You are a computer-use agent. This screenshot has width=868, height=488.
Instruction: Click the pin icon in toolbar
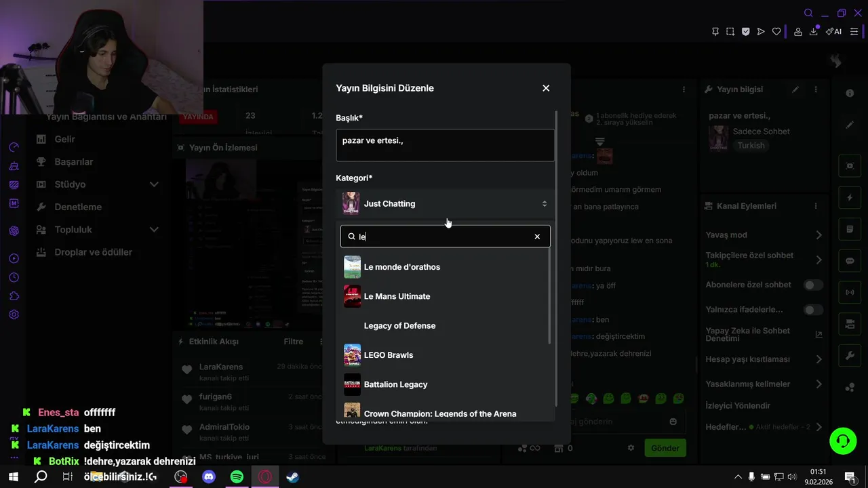tap(715, 32)
